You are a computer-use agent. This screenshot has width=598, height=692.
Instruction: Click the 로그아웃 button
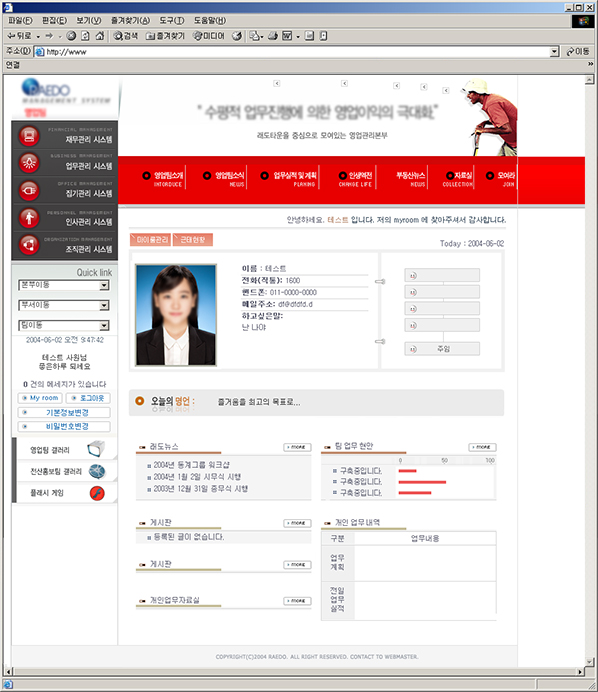coord(88,398)
